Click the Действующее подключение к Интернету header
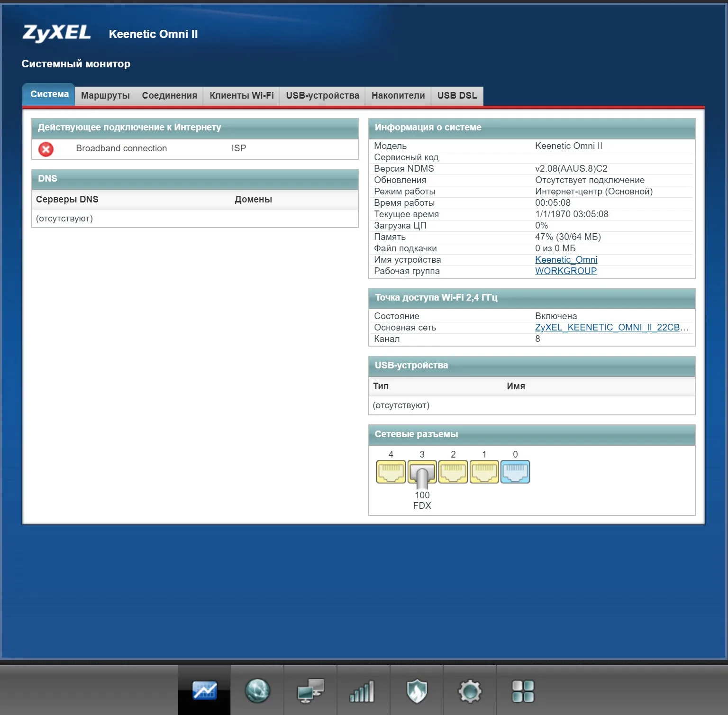The height and width of the screenshot is (715, 728). click(195, 128)
